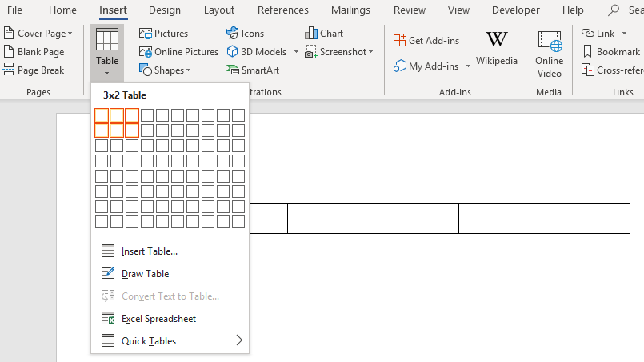Image resolution: width=644 pixels, height=362 pixels.
Task: Click the bottom-right cell of the table grid
Action: [238, 222]
